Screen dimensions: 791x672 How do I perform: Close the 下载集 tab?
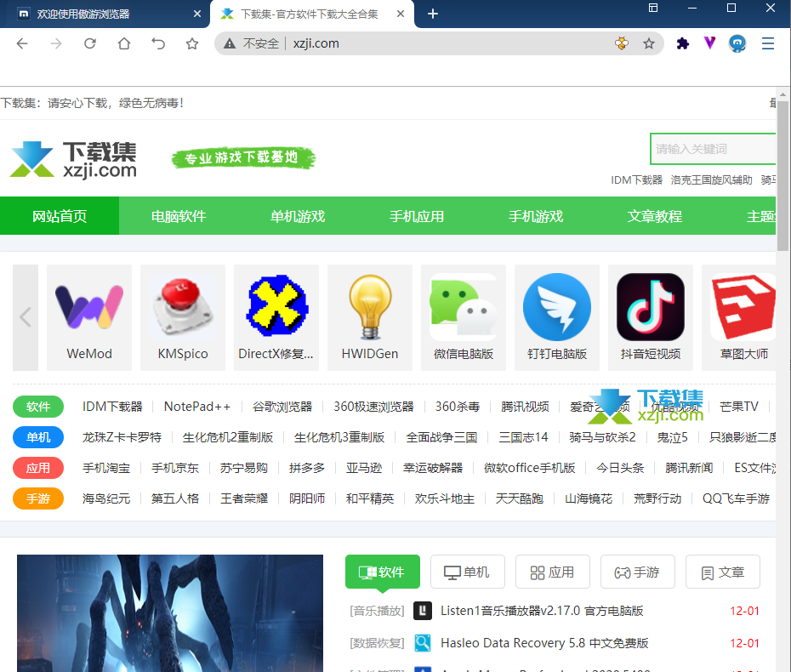[401, 14]
